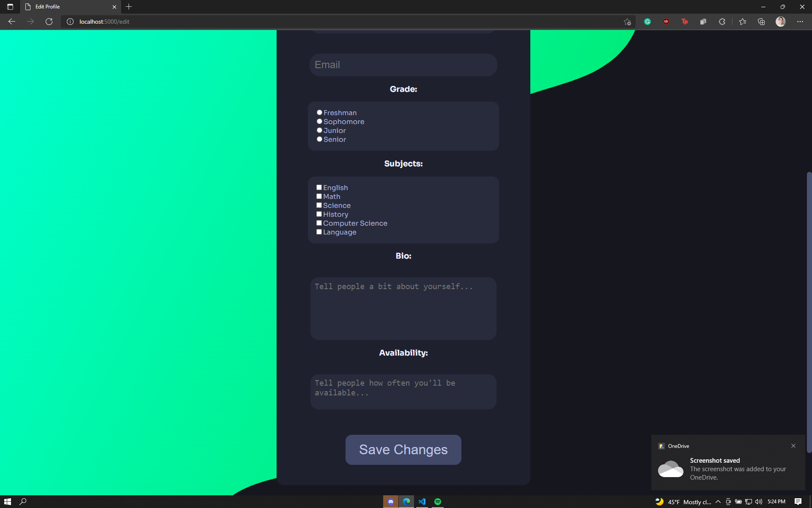Expand the system tray hidden icons chevron
This screenshot has height=508, width=812.
tap(718, 502)
